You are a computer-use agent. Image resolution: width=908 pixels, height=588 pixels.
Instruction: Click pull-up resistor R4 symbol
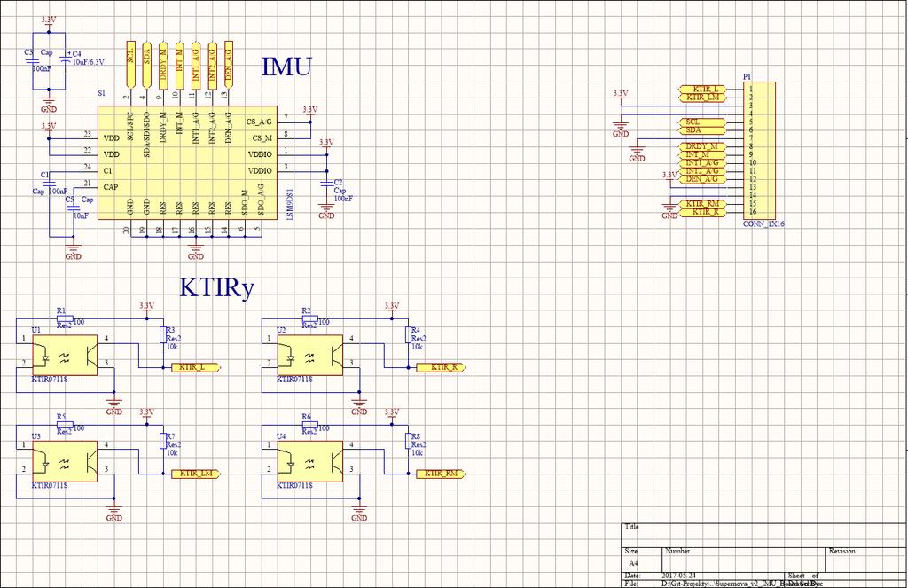click(408, 335)
